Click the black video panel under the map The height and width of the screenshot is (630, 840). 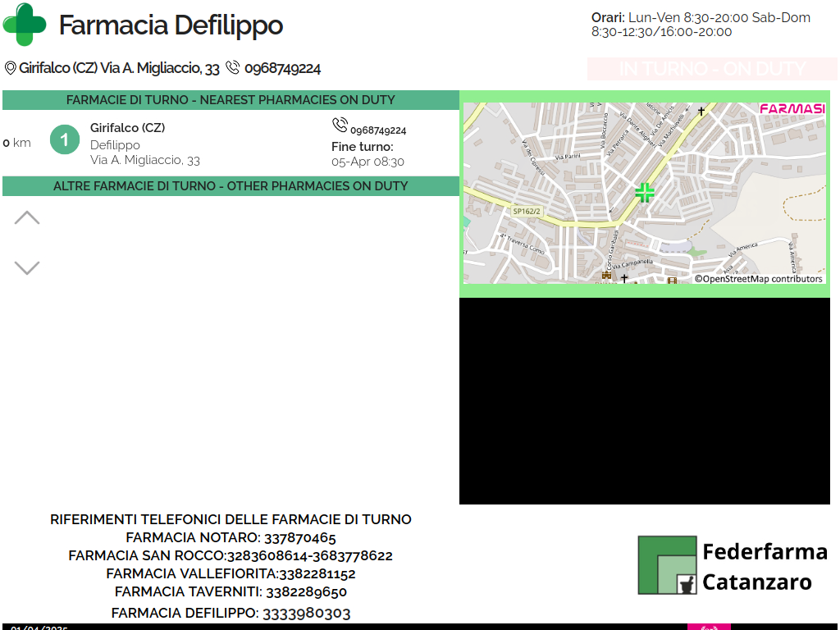point(644,401)
